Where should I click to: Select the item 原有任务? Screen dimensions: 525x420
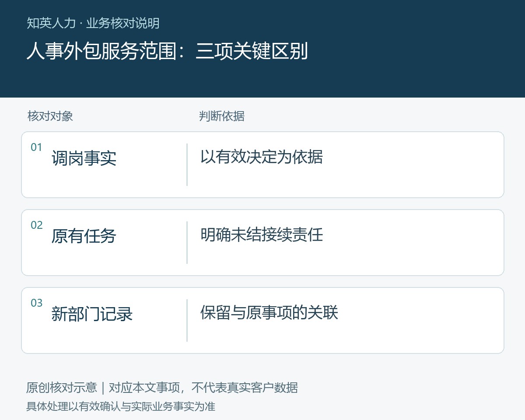[84, 236]
